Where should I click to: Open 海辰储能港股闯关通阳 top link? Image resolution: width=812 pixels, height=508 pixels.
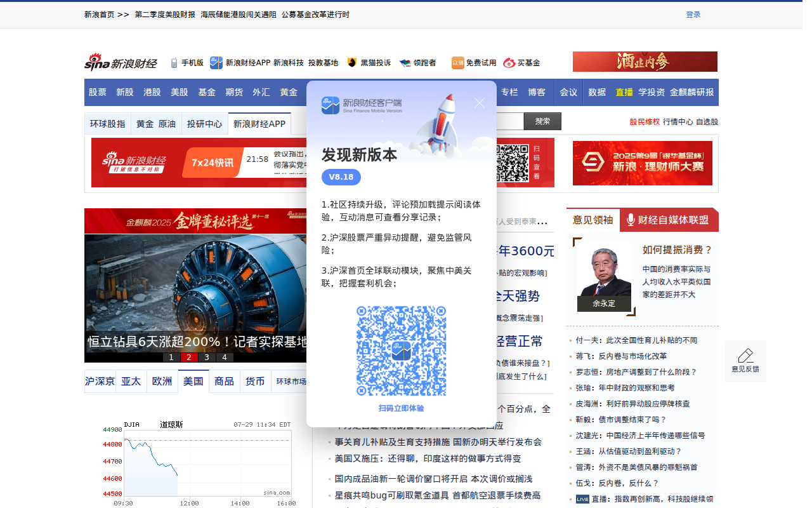pos(239,15)
